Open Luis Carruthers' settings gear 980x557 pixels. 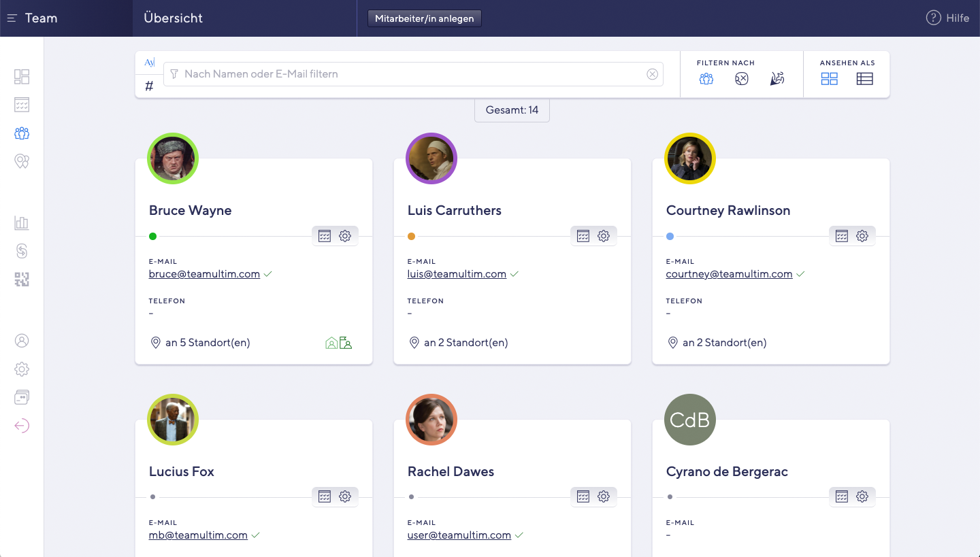(x=604, y=236)
